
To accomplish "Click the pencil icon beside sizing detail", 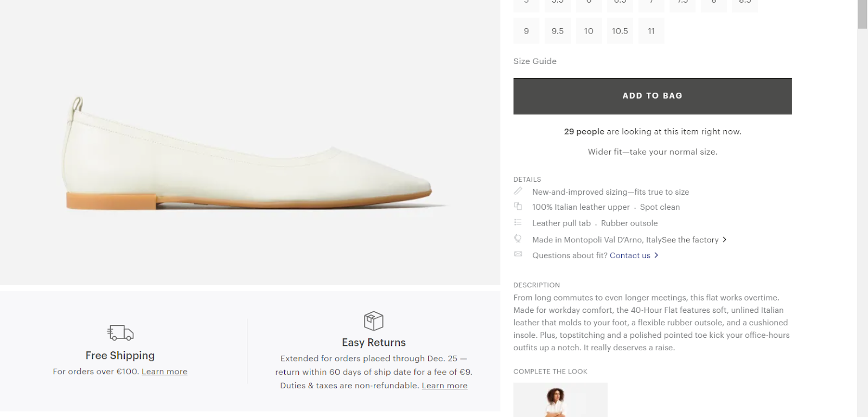I will pyautogui.click(x=518, y=191).
